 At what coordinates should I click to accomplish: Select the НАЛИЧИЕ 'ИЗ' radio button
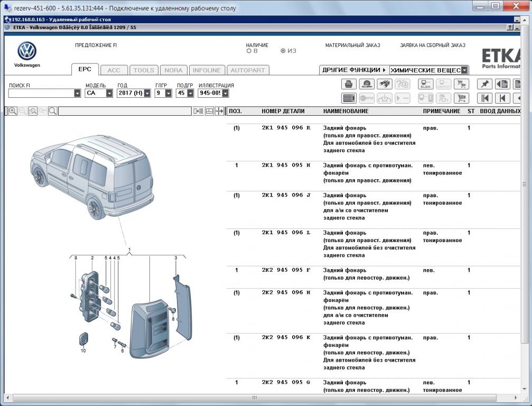[283, 51]
